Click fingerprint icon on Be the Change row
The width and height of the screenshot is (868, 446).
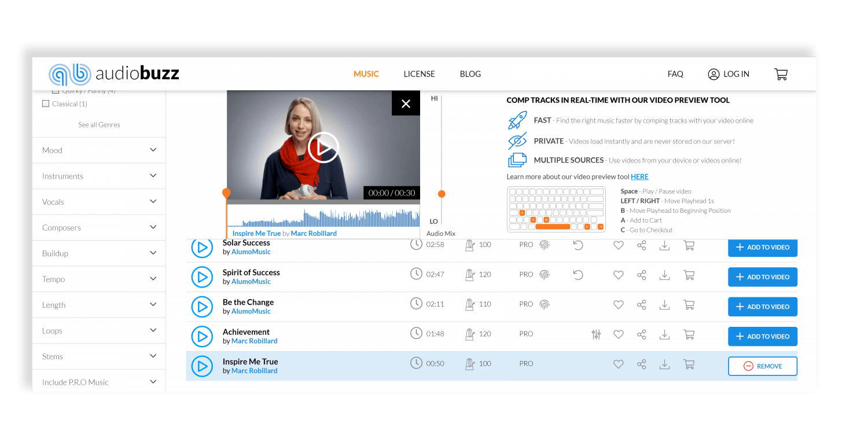pos(544,304)
